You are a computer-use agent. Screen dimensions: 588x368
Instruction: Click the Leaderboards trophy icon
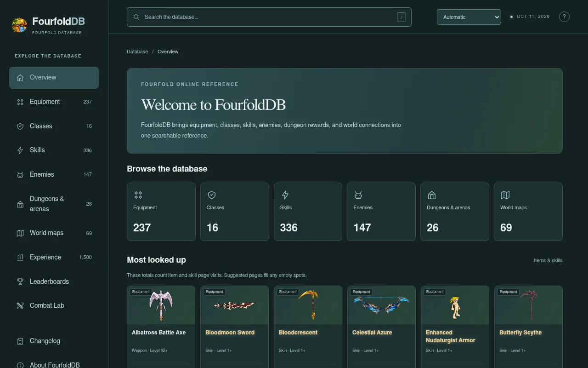click(20, 282)
